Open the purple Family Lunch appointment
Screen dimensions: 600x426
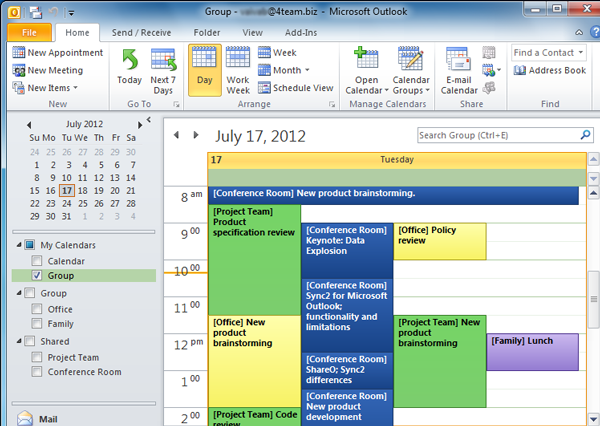(532, 352)
